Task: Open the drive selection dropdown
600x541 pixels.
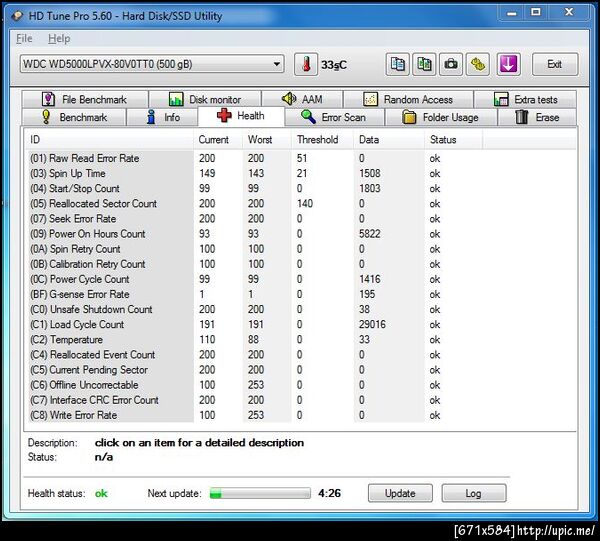Action: [x=152, y=64]
